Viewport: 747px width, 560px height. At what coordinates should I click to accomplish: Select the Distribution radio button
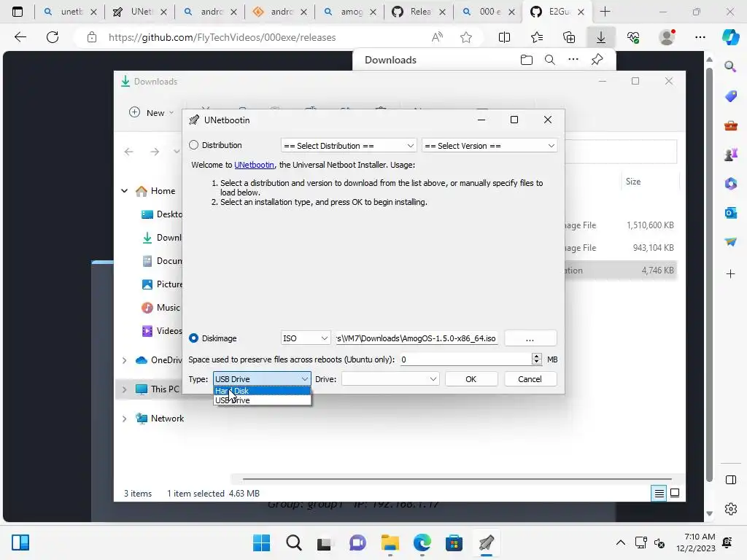[193, 145]
